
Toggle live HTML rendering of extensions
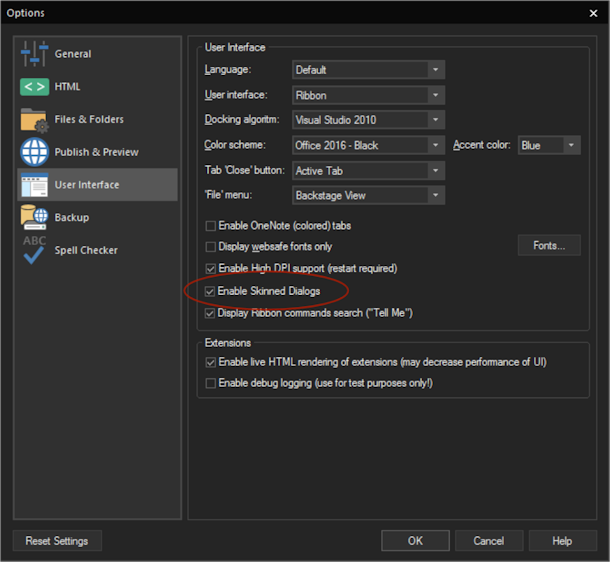tap(210, 362)
